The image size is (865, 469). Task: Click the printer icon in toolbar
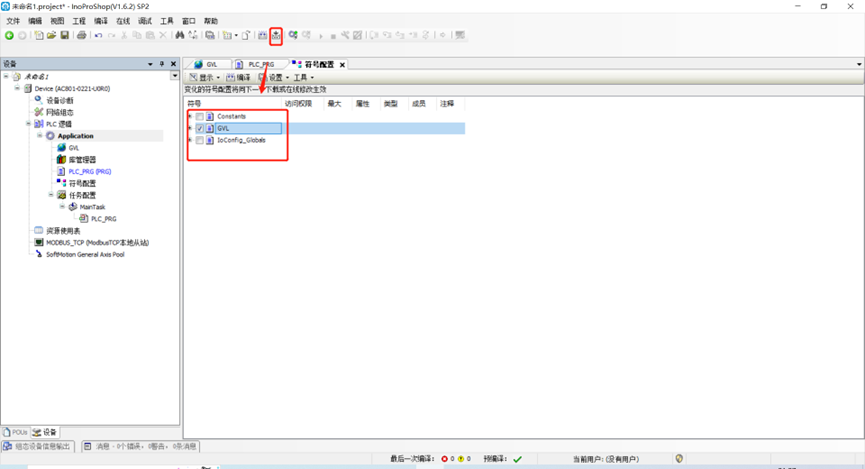click(x=82, y=35)
